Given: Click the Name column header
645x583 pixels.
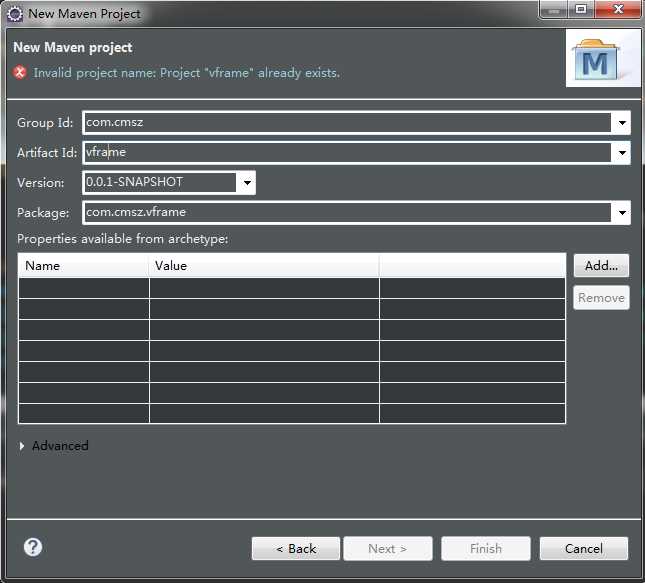Looking at the screenshot, I should point(84,266).
